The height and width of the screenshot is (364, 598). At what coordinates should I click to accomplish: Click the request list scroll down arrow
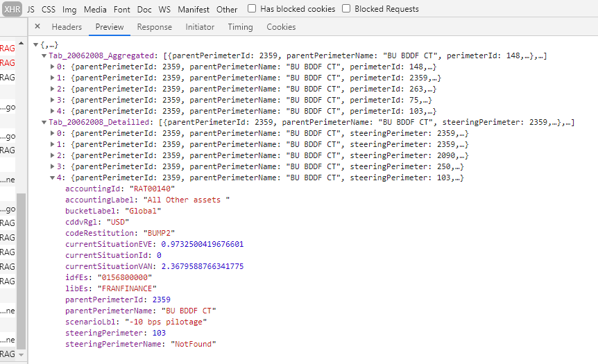pos(22,354)
